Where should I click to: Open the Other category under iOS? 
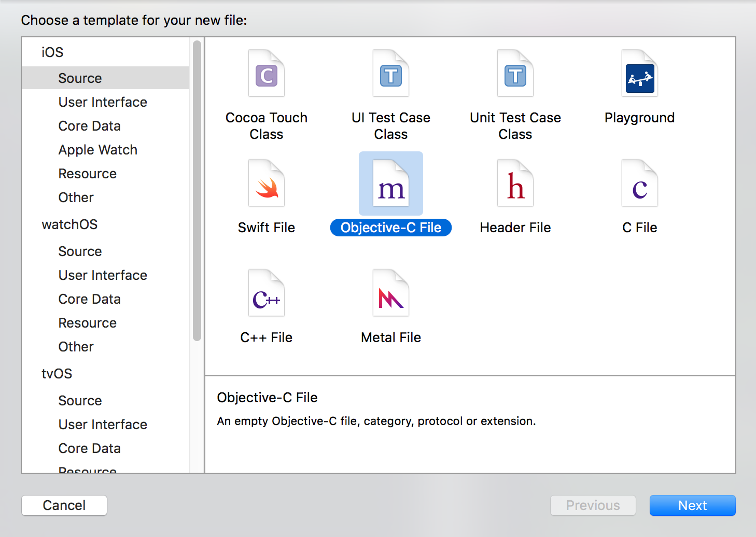pyautogui.click(x=76, y=197)
